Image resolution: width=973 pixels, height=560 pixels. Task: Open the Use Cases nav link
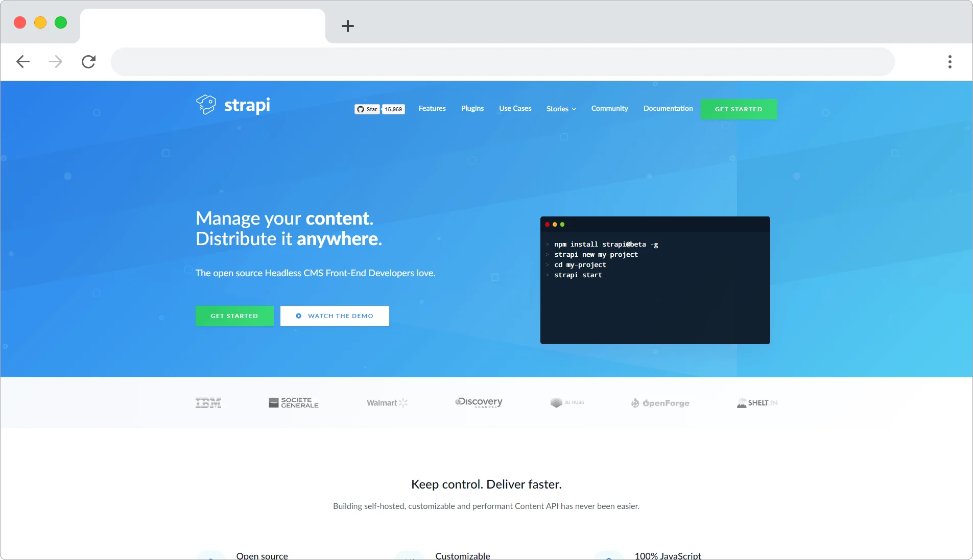pyautogui.click(x=515, y=108)
